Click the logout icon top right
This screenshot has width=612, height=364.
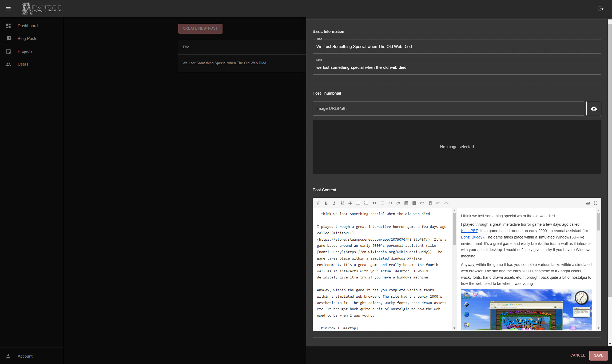tap(601, 9)
